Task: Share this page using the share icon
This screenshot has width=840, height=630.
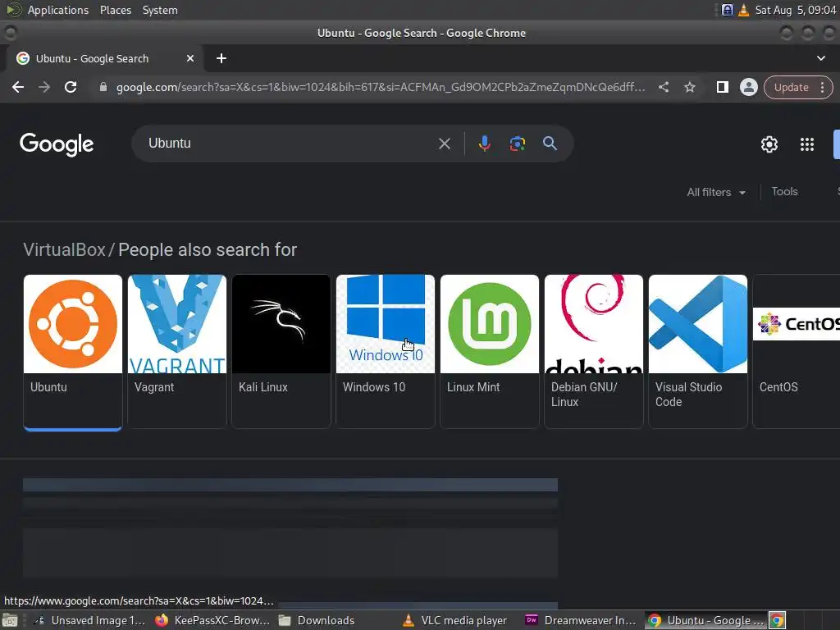Action: (x=664, y=87)
